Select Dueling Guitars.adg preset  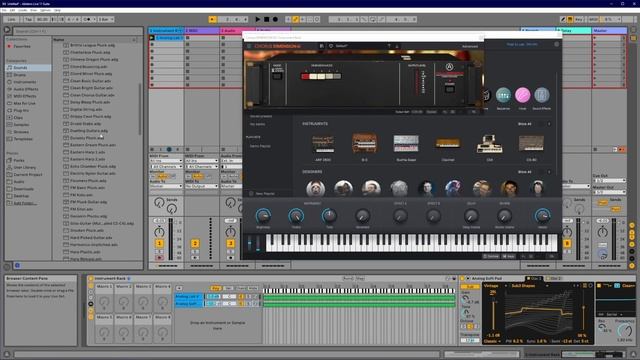click(89, 131)
